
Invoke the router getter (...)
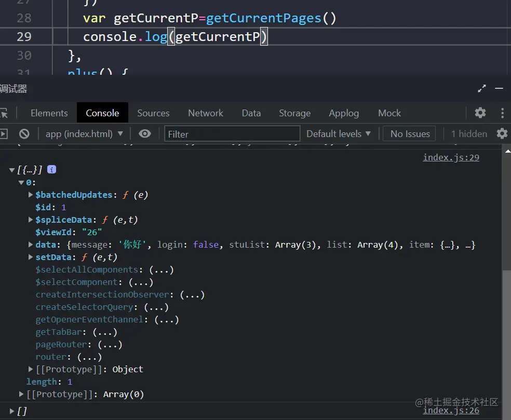[89, 357]
